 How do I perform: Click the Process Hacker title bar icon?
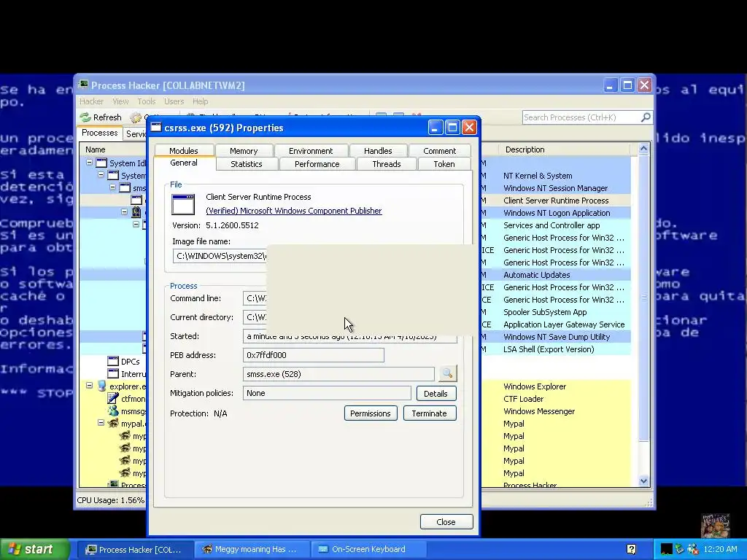coord(83,85)
